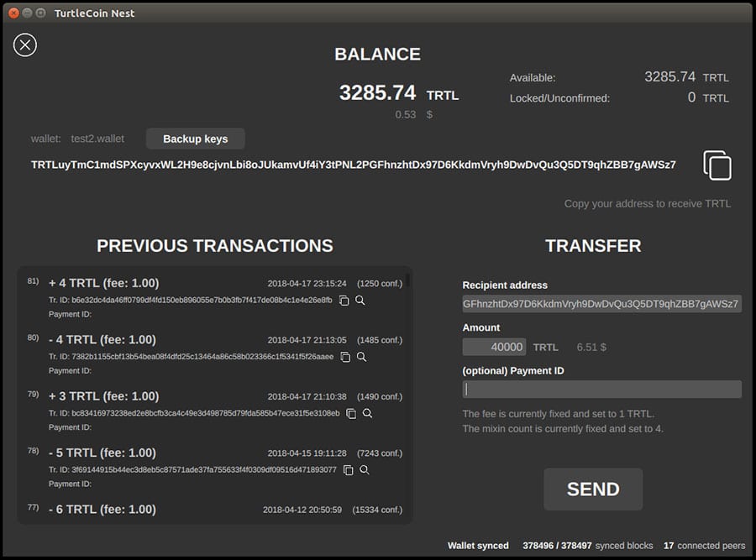Open magnifier icon for transaction 80
The width and height of the screenshot is (756, 560).
(361, 357)
